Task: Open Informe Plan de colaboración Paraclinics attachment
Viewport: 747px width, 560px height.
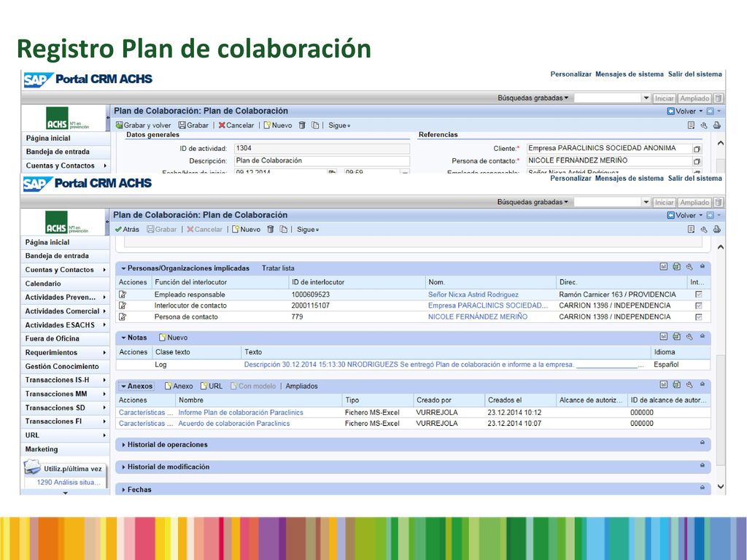Action: 241,413
